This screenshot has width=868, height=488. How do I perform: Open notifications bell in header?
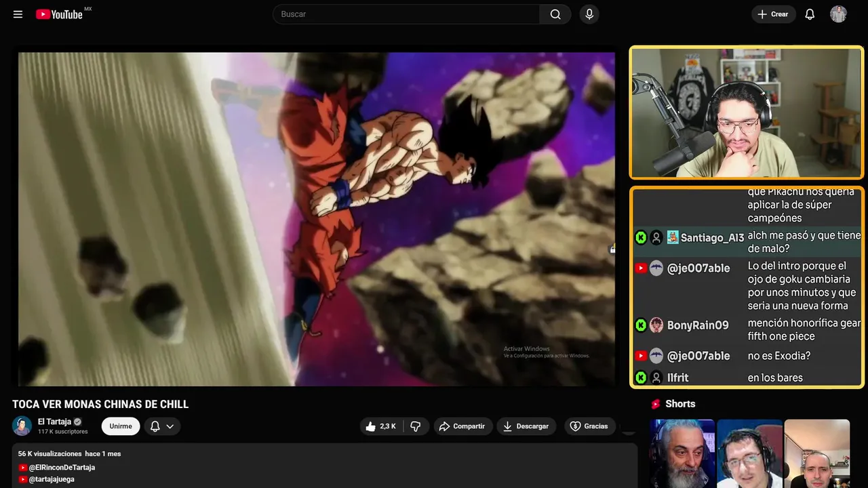click(810, 14)
